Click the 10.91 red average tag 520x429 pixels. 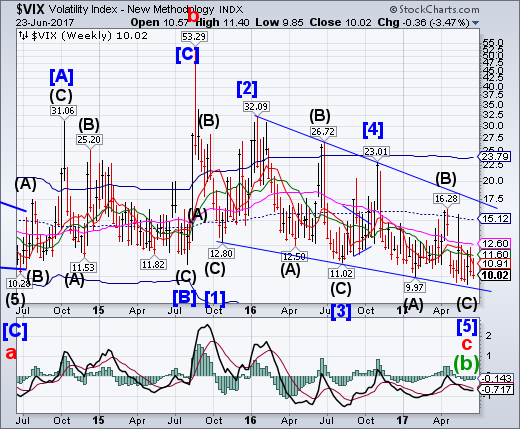point(495,264)
